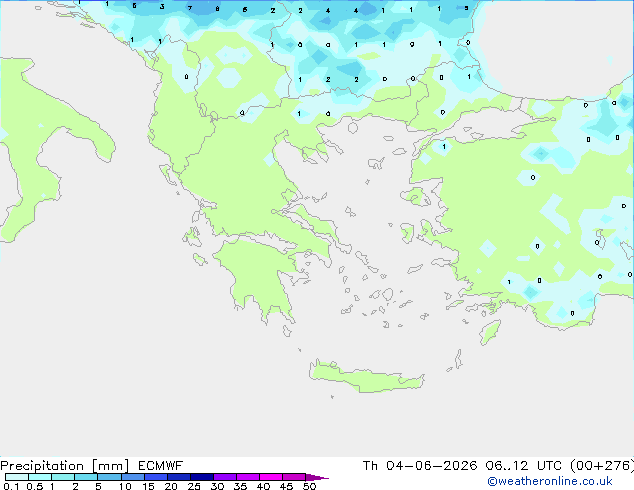
Task: Pick the 10–15 mm legend color swatch
Action: [x=133, y=477]
